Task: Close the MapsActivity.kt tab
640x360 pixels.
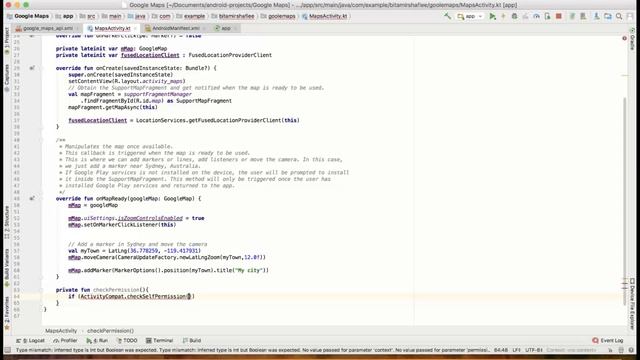Action: (135, 28)
